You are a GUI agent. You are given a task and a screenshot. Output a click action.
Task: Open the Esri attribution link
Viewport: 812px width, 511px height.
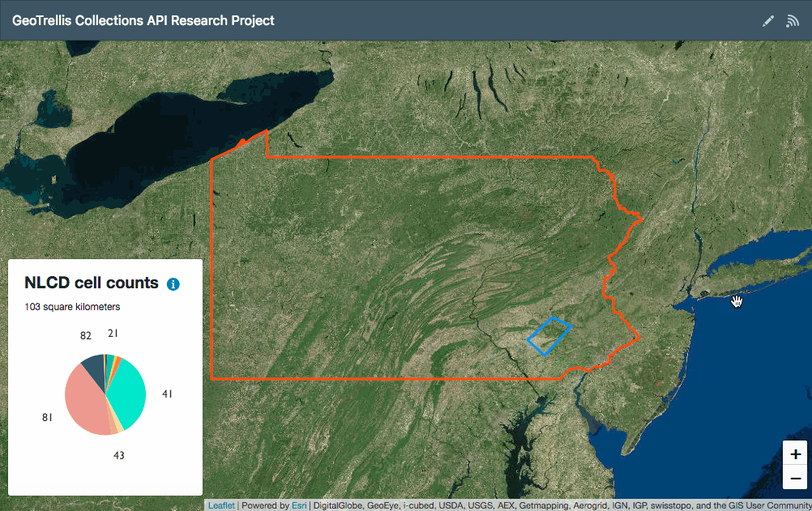tap(298, 505)
